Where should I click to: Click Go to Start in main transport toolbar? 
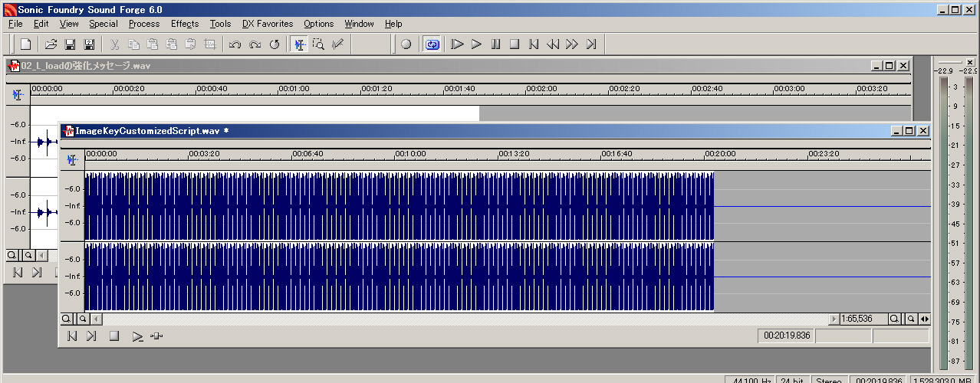(534, 44)
